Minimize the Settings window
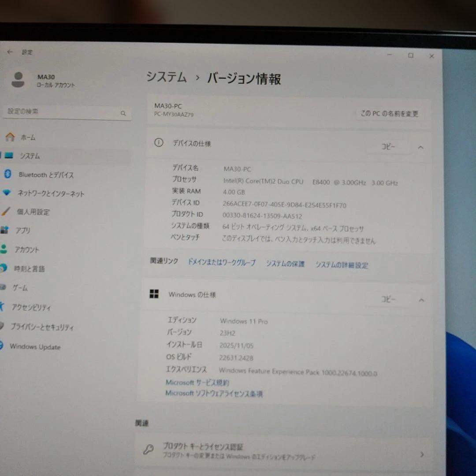476x476 pixels. (x=390, y=55)
